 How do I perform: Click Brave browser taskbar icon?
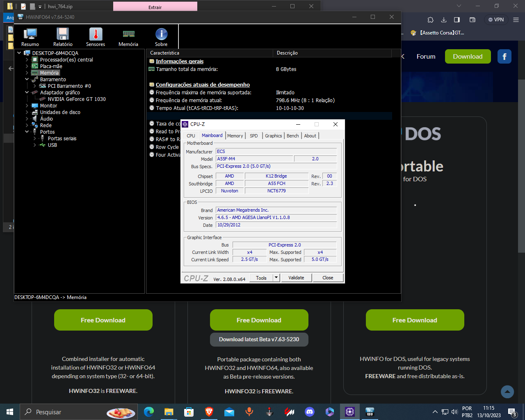click(x=209, y=412)
